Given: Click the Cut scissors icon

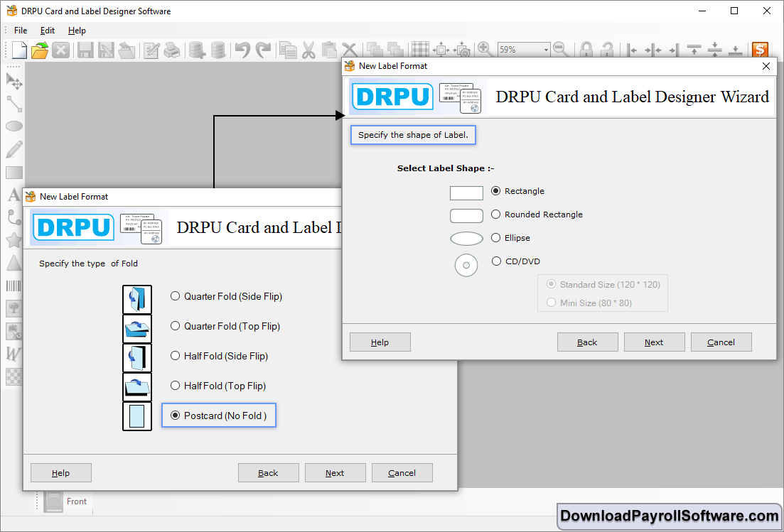Looking at the screenshot, I should (308, 50).
